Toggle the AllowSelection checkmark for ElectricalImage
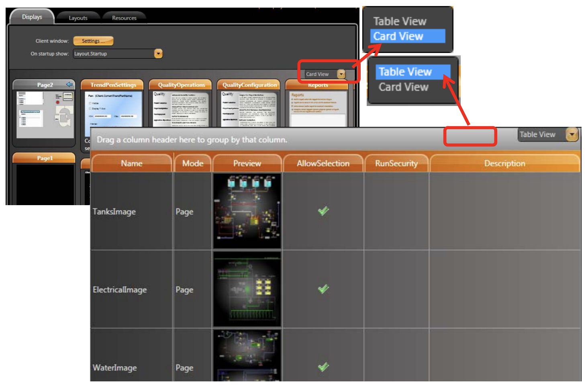Image resolution: width=588 pixels, height=387 pixels. (x=323, y=289)
